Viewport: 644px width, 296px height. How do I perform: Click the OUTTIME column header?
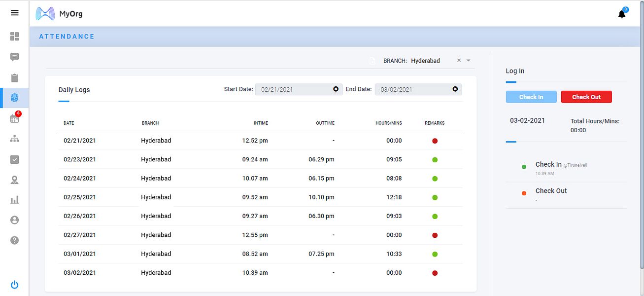325,123
